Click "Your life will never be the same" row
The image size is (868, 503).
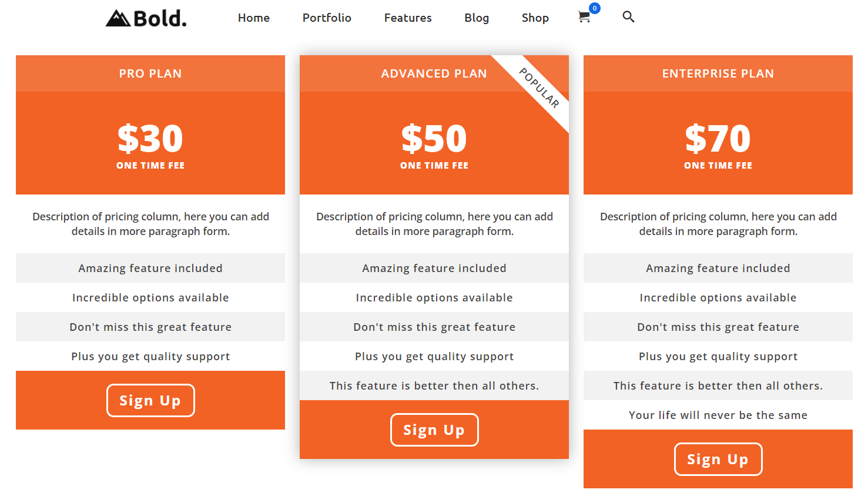click(718, 415)
